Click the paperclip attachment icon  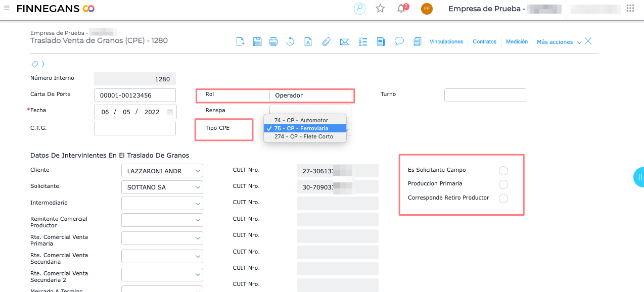[326, 42]
